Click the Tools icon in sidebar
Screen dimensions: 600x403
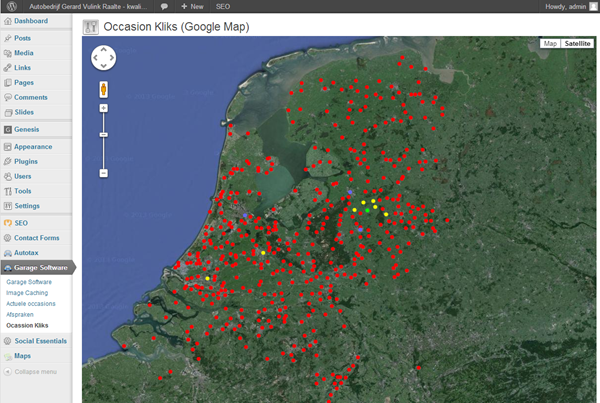(8, 191)
